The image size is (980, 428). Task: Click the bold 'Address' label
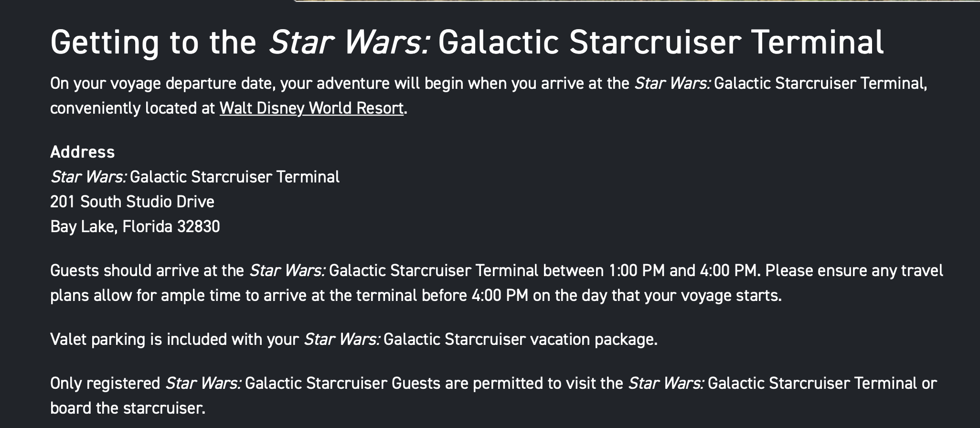[x=82, y=152]
